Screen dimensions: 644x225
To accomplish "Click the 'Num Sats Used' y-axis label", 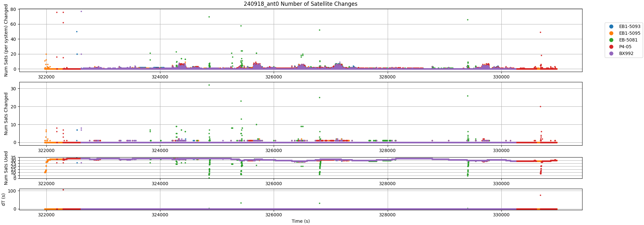I will pos(6,168).
